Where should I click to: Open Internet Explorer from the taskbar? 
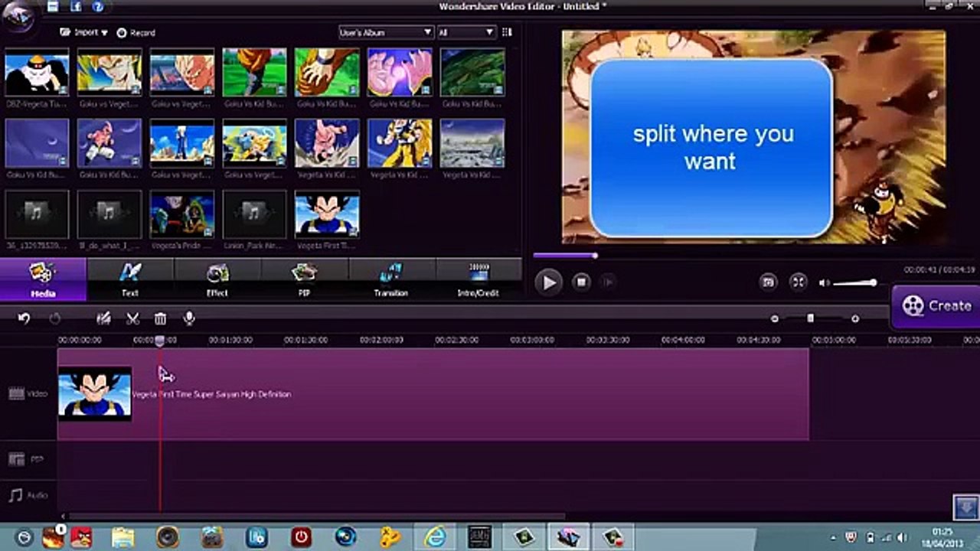coord(436,536)
